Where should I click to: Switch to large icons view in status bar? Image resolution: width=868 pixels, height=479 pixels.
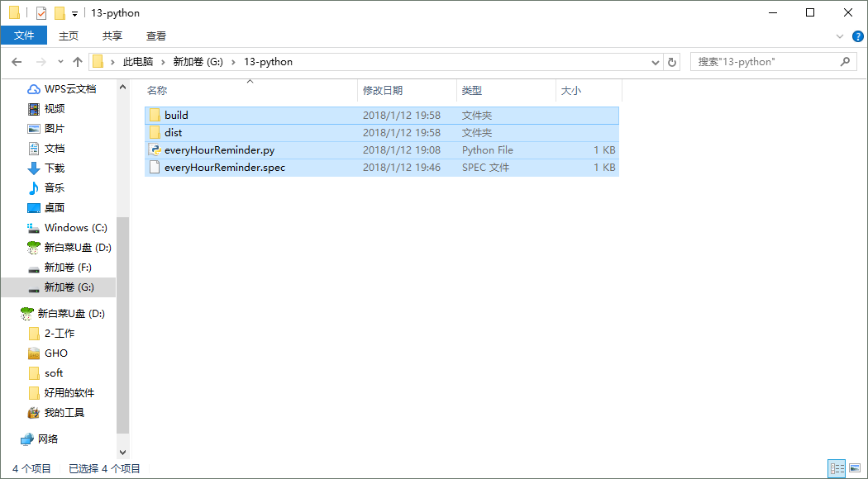(x=855, y=468)
